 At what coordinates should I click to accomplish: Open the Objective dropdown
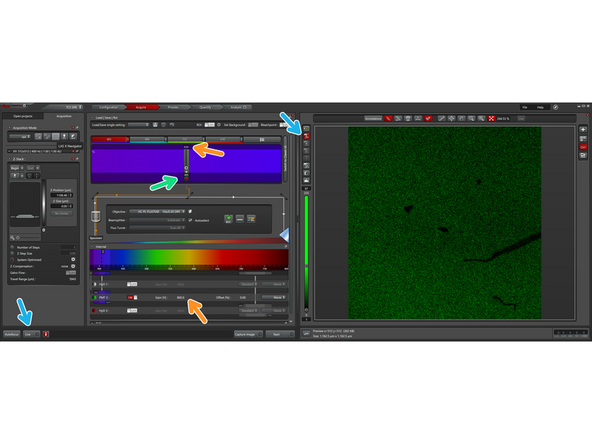(x=158, y=211)
